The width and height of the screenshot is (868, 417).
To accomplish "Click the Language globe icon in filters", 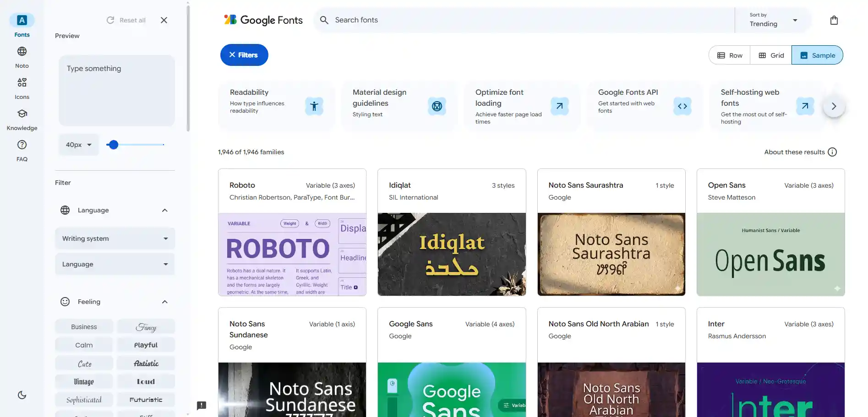I will click(x=65, y=210).
